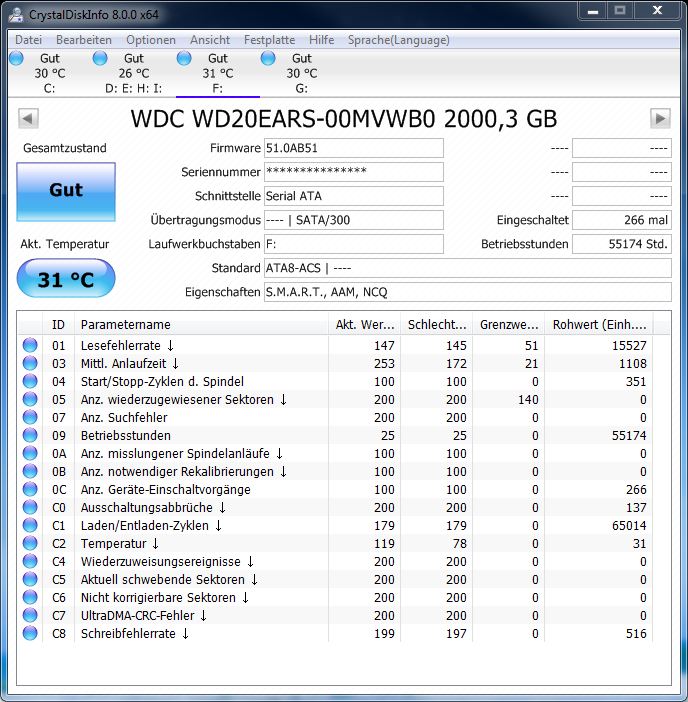Click the status orb of row 09
The image size is (688, 702).
[30, 435]
